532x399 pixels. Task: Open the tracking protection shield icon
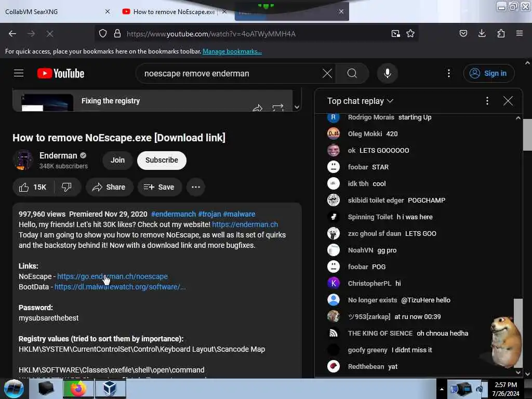103,34
